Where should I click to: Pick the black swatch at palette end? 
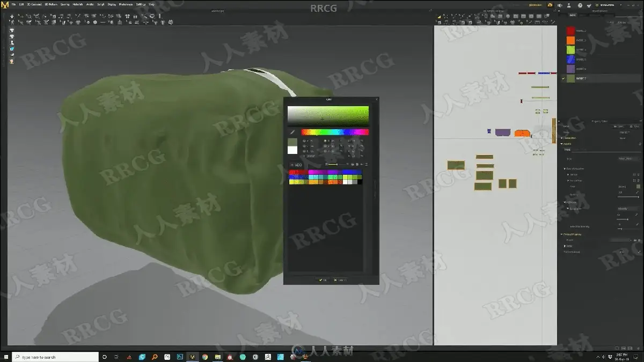pyautogui.click(x=360, y=182)
